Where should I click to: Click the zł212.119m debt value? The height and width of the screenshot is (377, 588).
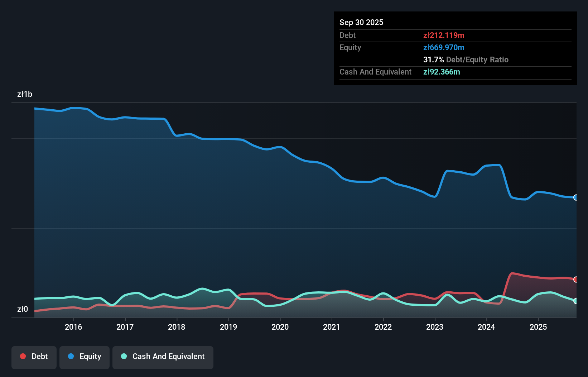pos(444,35)
